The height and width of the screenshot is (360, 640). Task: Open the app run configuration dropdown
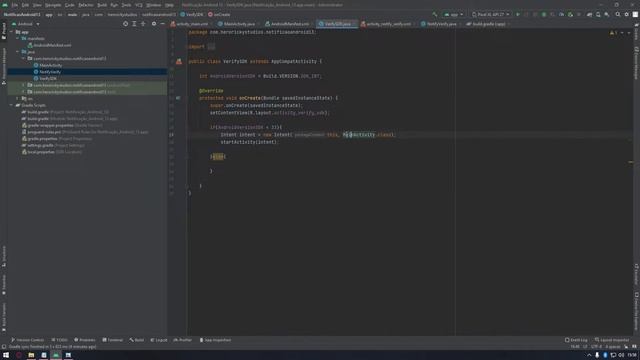[x=453, y=14]
